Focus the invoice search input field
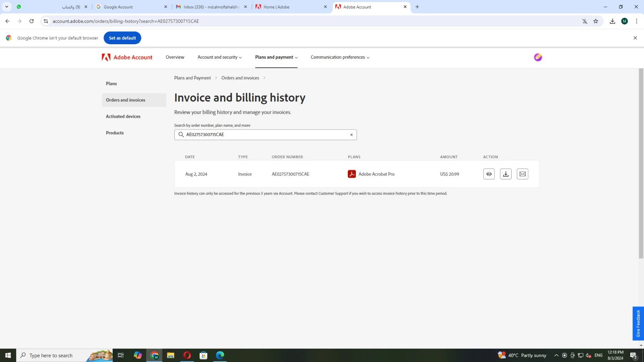 tap(266, 135)
